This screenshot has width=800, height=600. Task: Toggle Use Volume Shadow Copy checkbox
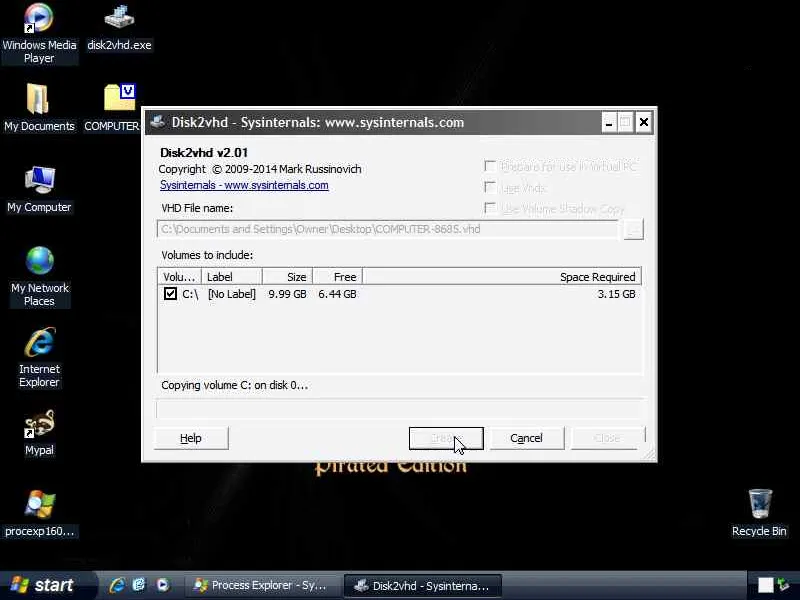(490, 208)
